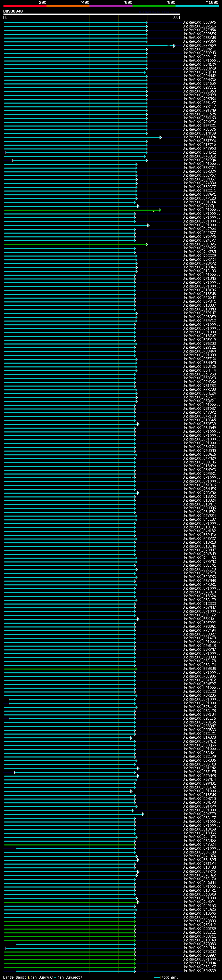Image resolution: width=222 pixels, height=980 pixels.
Task: Open hit UniRef100_Q96564
Action: click(199, 98)
